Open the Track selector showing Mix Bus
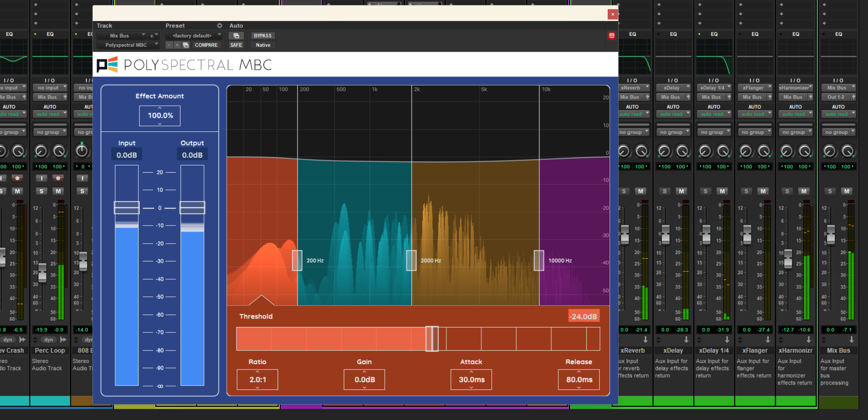868x420 pixels. [x=121, y=35]
